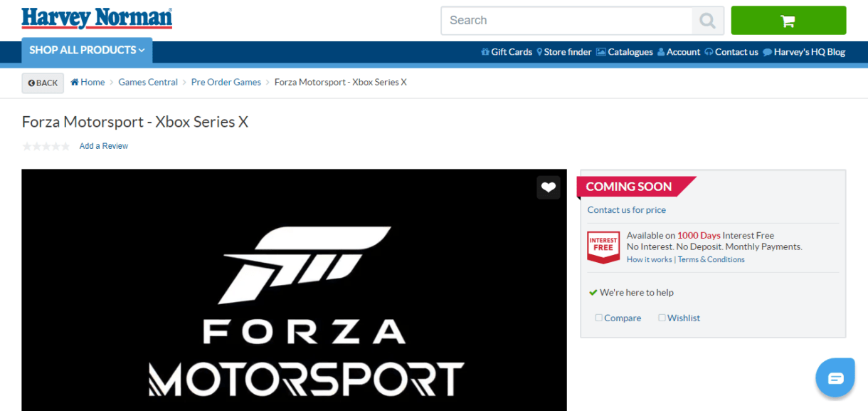Open How it works link
Image resolution: width=868 pixels, height=411 pixels.
[x=649, y=260]
